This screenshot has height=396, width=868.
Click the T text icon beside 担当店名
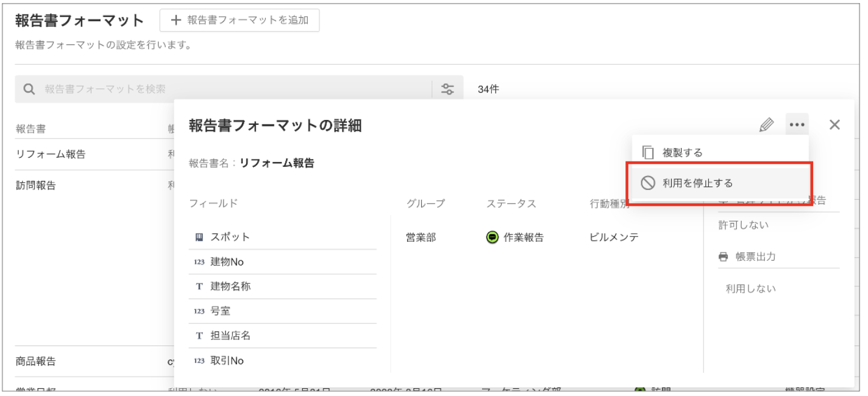[x=199, y=336]
